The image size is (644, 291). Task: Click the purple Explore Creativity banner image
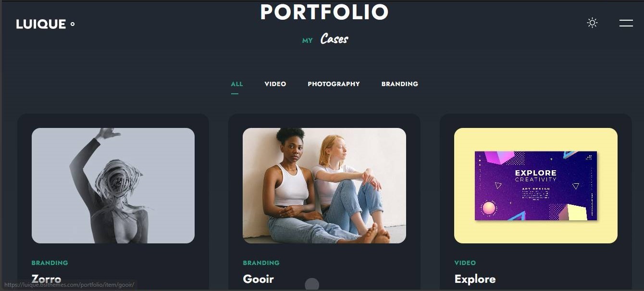[x=536, y=186]
